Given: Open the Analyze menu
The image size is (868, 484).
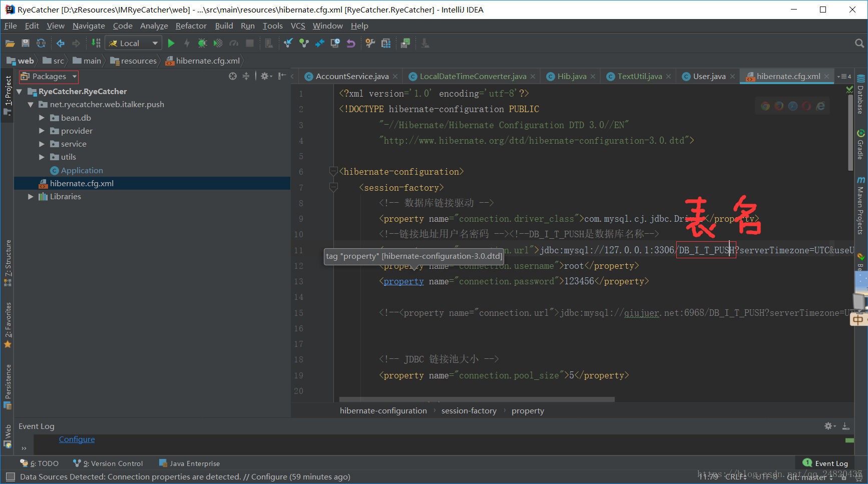Looking at the screenshot, I should pyautogui.click(x=154, y=26).
